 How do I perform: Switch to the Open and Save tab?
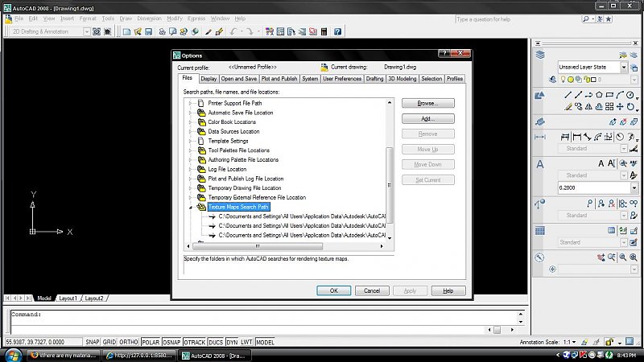click(x=238, y=79)
